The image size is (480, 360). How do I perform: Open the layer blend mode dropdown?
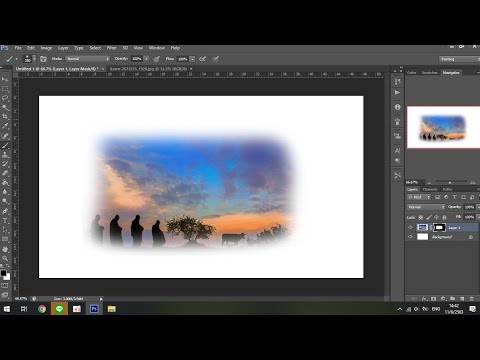[426, 207]
